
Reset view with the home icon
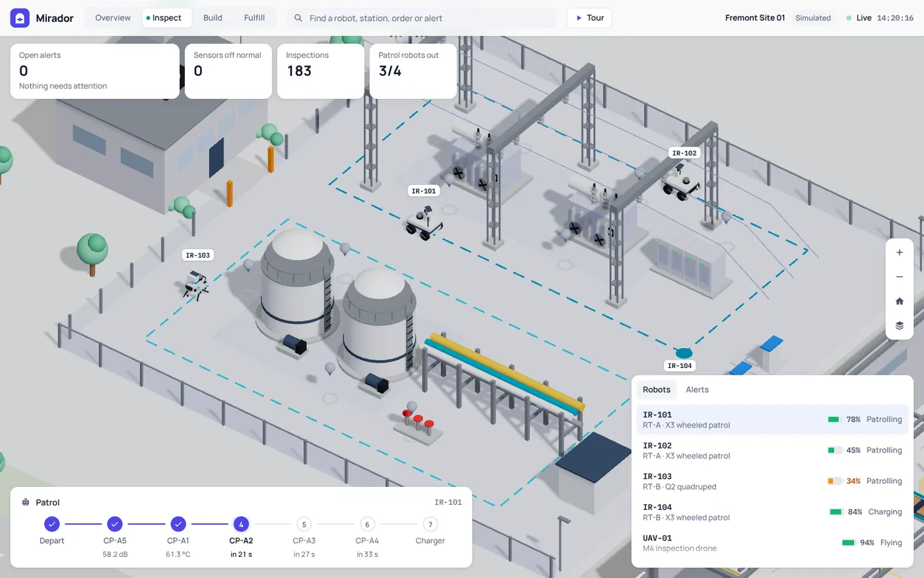tap(899, 301)
